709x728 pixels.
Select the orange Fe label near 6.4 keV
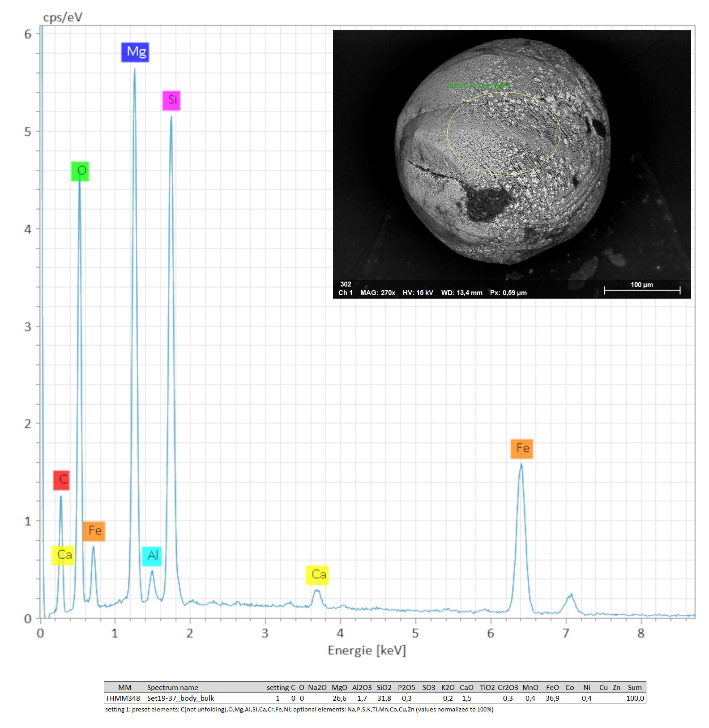click(521, 449)
